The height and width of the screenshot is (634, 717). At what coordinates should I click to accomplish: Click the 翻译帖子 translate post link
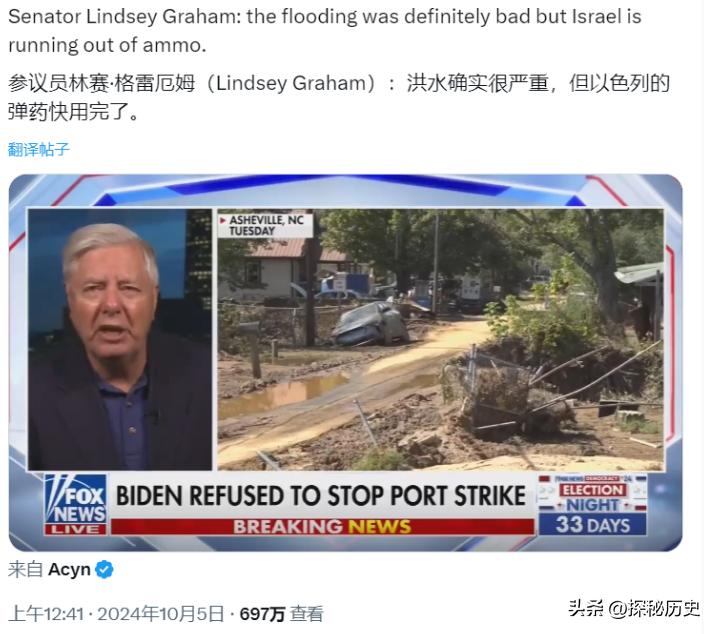[38, 149]
